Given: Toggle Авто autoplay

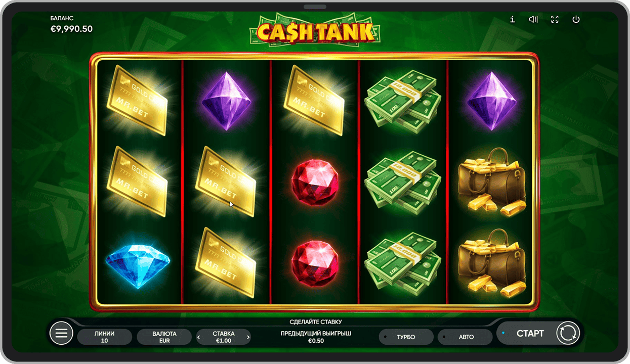Looking at the screenshot, I should click(x=465, y=337).
